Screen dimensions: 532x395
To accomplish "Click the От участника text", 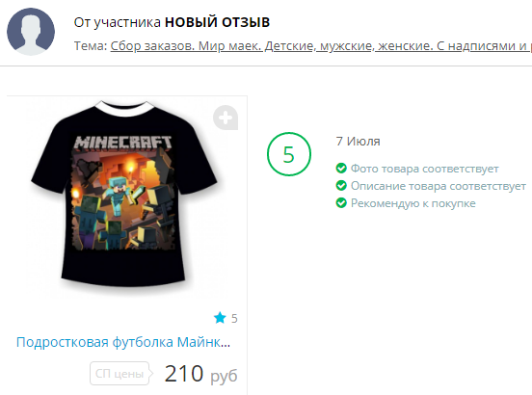I will [x=117, y=22].
